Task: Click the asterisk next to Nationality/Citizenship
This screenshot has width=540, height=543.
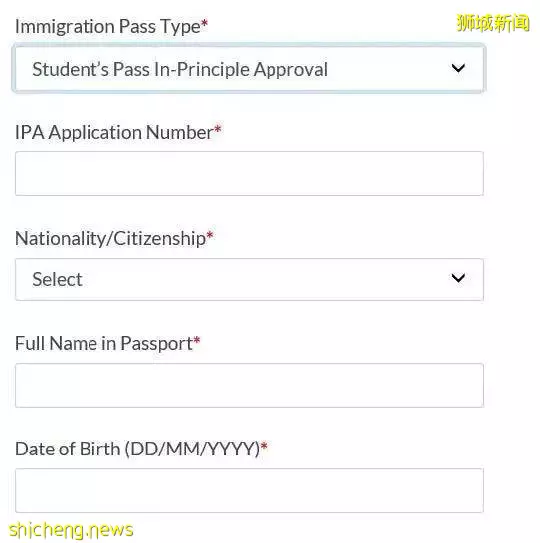Action: [210, 235]
